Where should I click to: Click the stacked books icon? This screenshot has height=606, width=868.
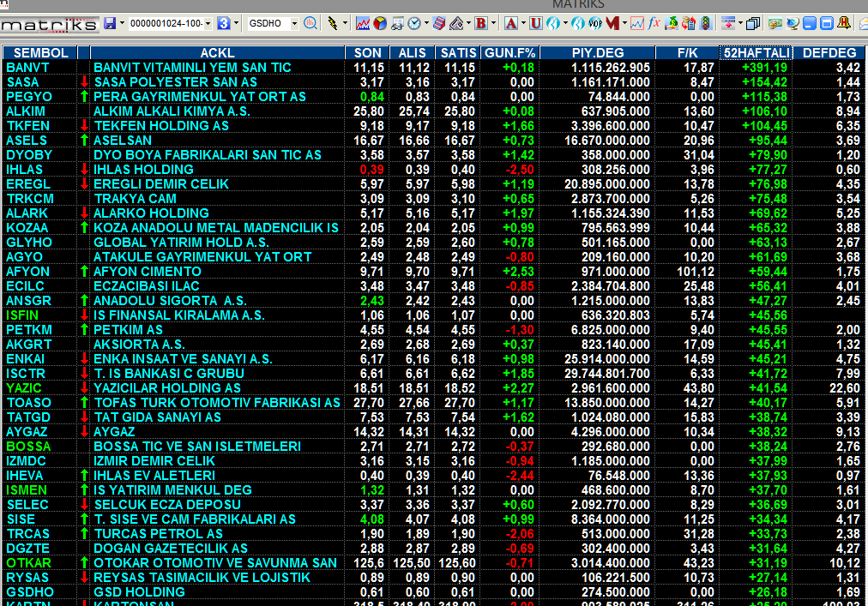439,23
